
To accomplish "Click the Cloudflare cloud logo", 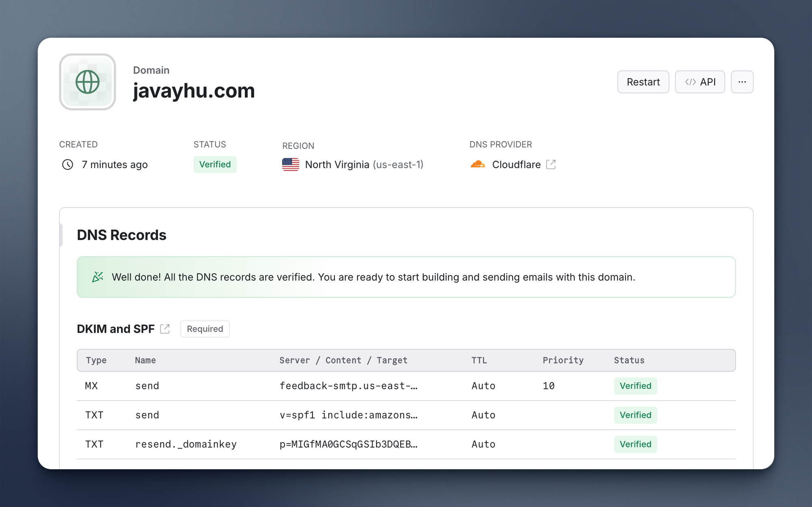I will point(478,165).
